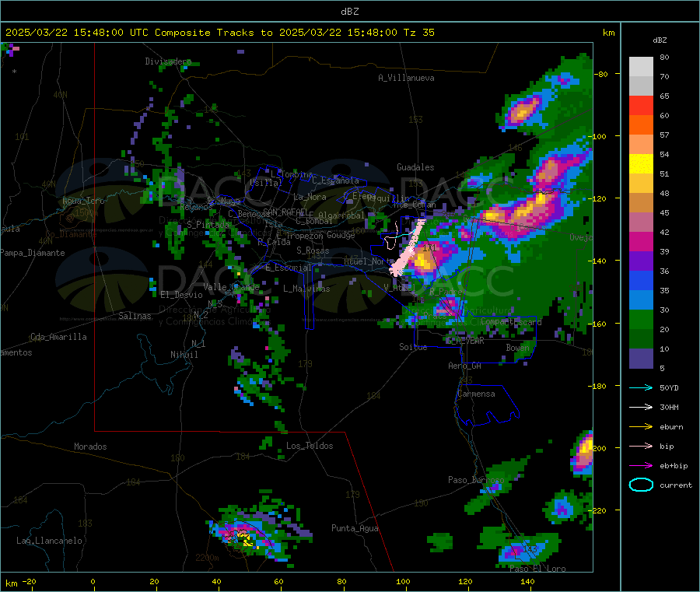
Task: Click the '2200m' elevation label
Action: tap(207, 558)
